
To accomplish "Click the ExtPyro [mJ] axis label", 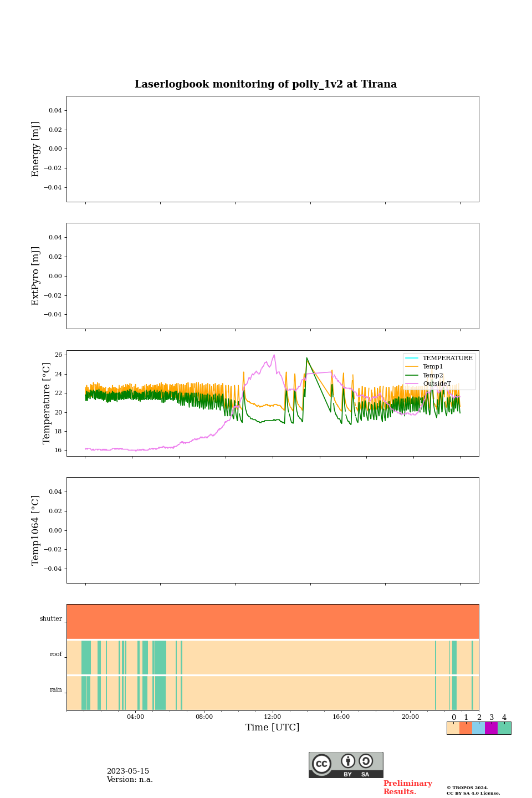I will [36, 276].
